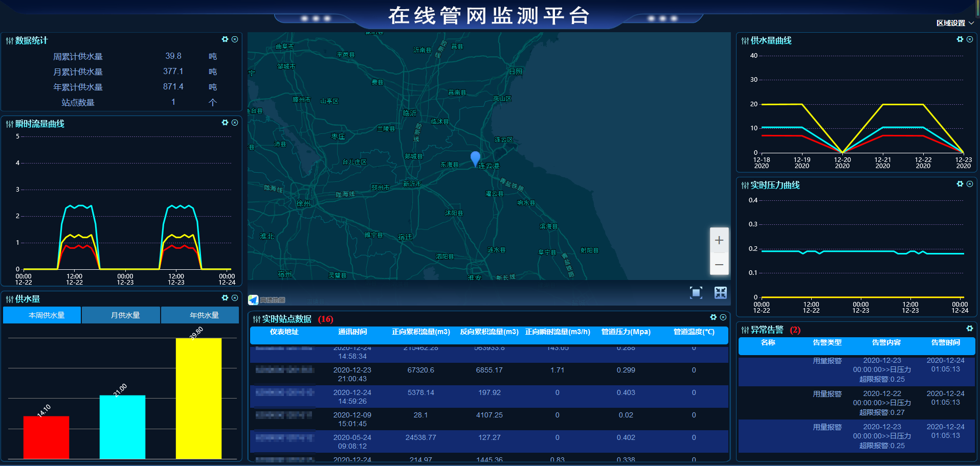Expand the 区域设置 dropdown

click(954, 23)
